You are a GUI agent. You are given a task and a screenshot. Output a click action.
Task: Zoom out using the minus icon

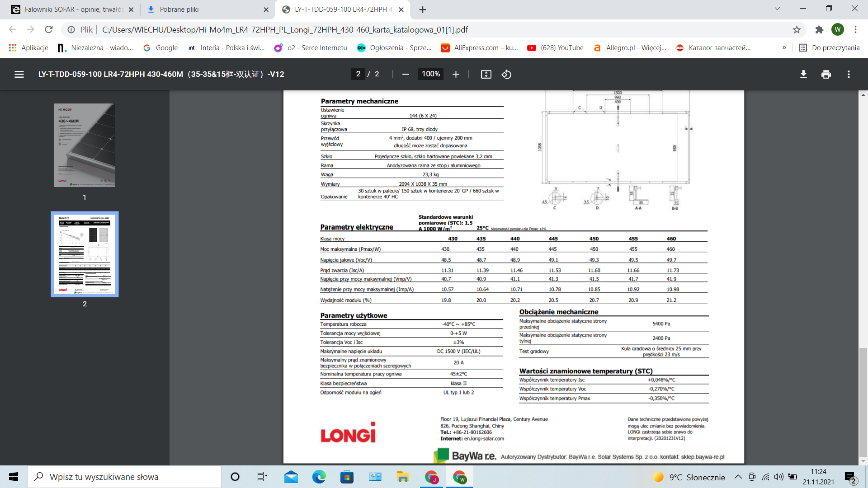click(406, 75)
